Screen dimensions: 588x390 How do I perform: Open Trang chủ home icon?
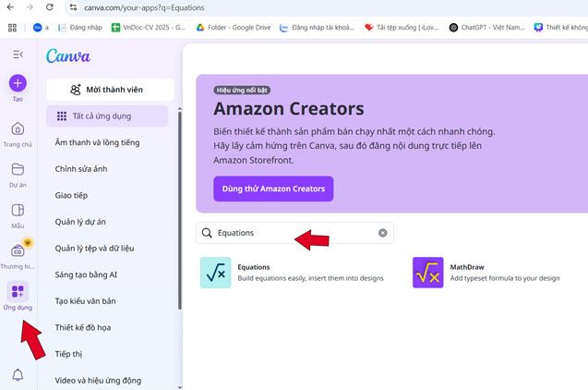pyautogui.click(x=18, y=129)
